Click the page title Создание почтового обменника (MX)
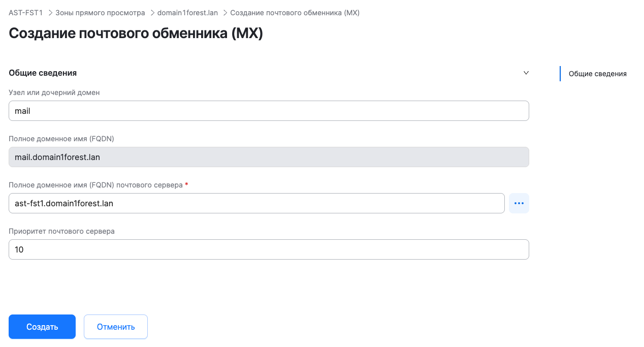 pyautogui.click(x=136, y=33)
